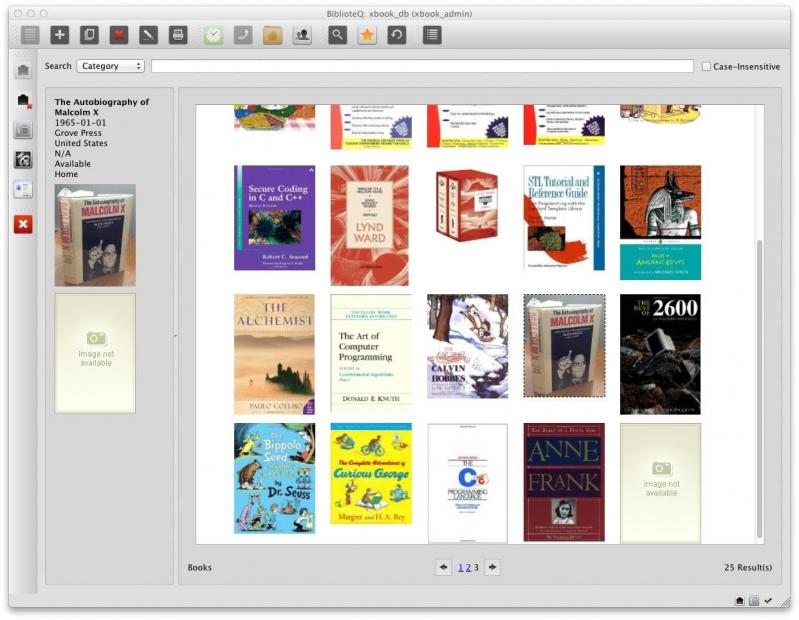This screenshot has width=799, height=620.
Task: Open page 2 link
Action: pos(468,568)
